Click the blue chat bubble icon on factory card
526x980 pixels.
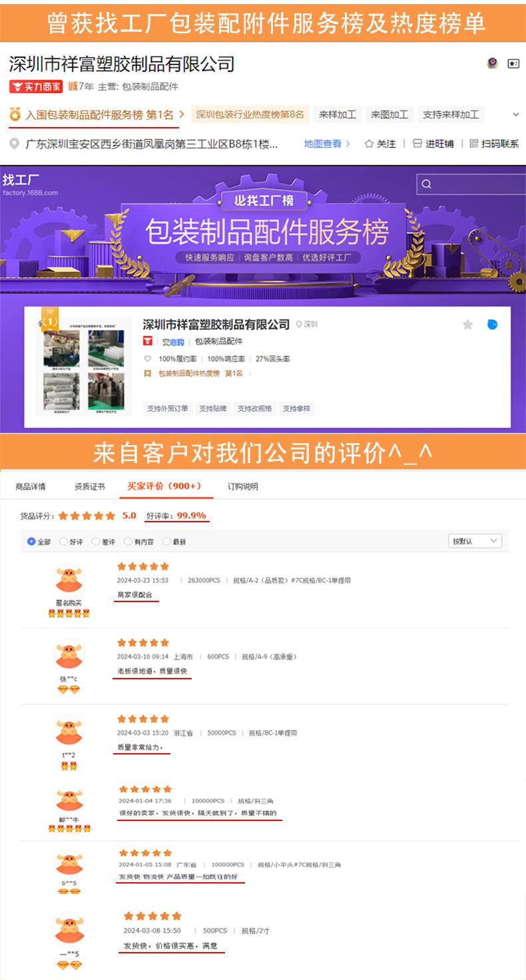coord(492,325)
